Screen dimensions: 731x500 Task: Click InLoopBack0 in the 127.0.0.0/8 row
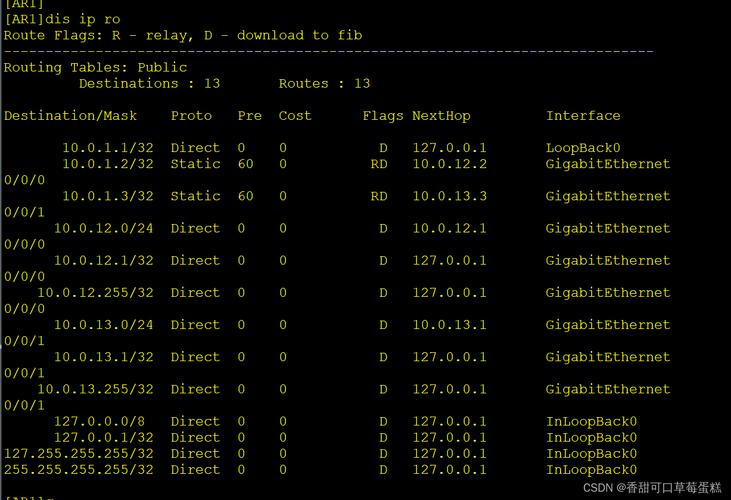pyautogui.click(x=591, y=421)
